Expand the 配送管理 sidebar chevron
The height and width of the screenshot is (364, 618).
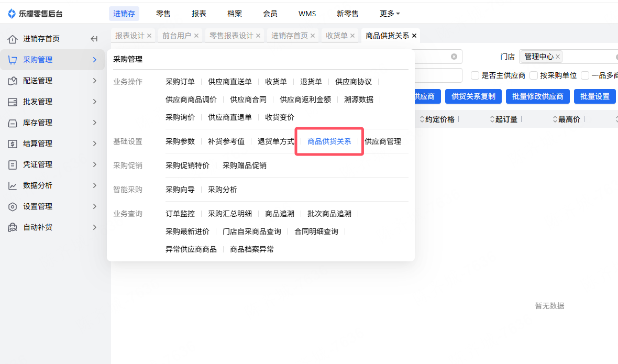click(95, 81)
